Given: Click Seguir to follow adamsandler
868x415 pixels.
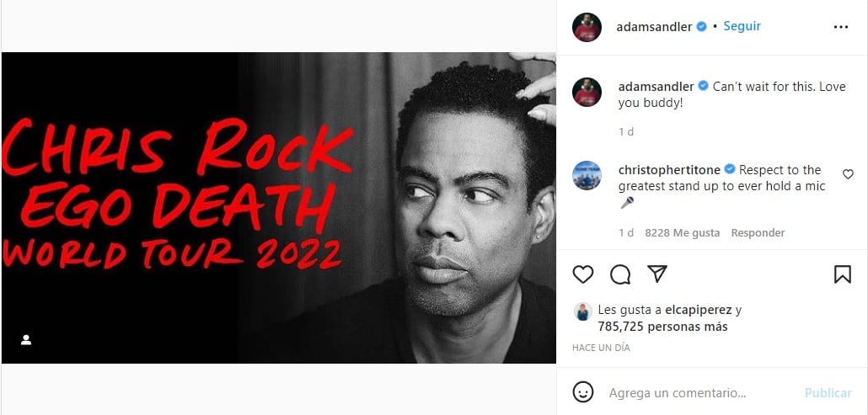Looking at the screenshot, I should 742,26.
